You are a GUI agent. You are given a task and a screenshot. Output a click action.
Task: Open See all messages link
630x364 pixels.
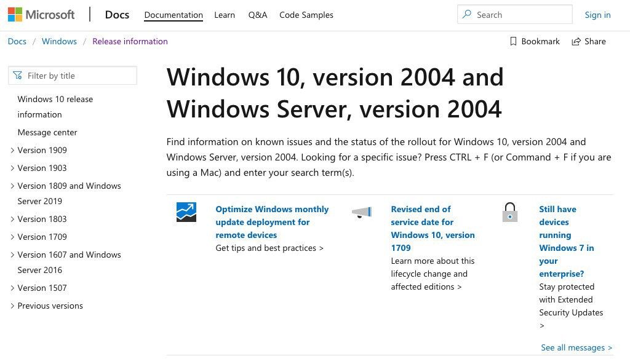click(576, 347)
